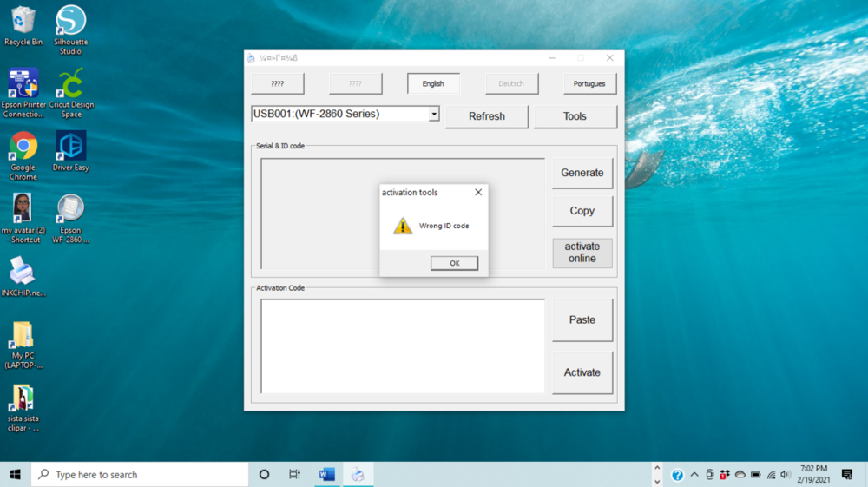Open the Recycle Bin desktop icon
Viewport: 868px width, 487px height.
[23, 25]
